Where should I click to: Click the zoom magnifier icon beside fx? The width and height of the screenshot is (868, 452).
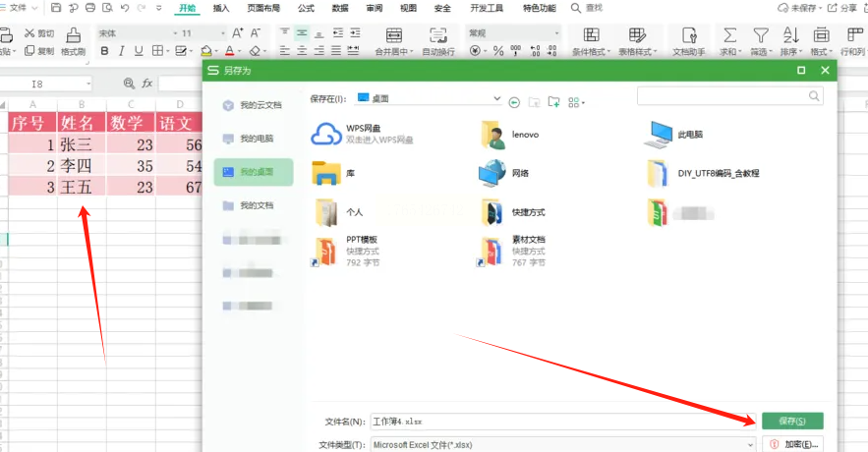(x=129, y=84)
